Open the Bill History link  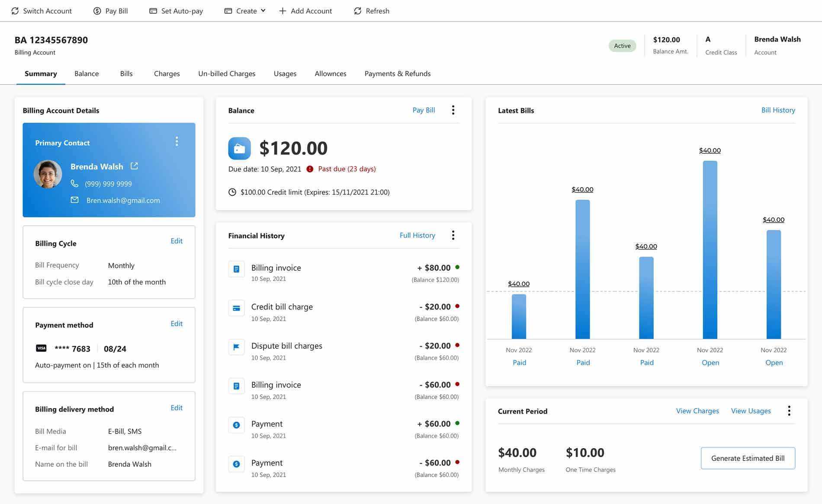point(778,110)
